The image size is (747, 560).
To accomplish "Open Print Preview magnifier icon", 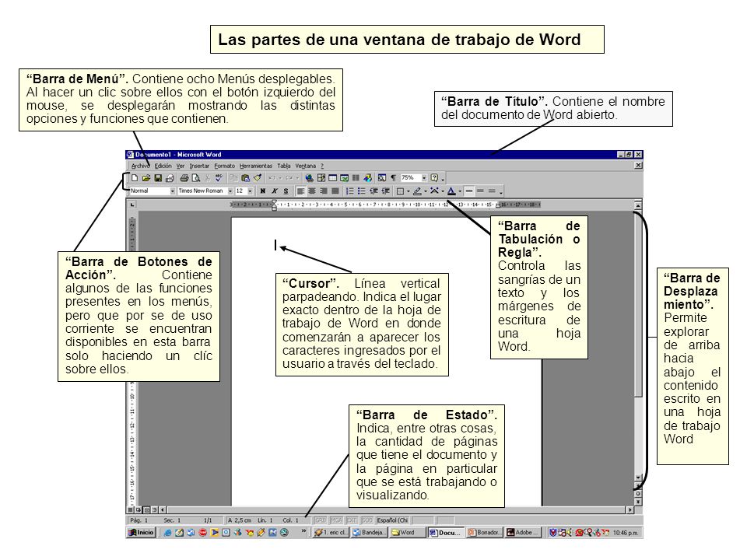I will point(196,177).
